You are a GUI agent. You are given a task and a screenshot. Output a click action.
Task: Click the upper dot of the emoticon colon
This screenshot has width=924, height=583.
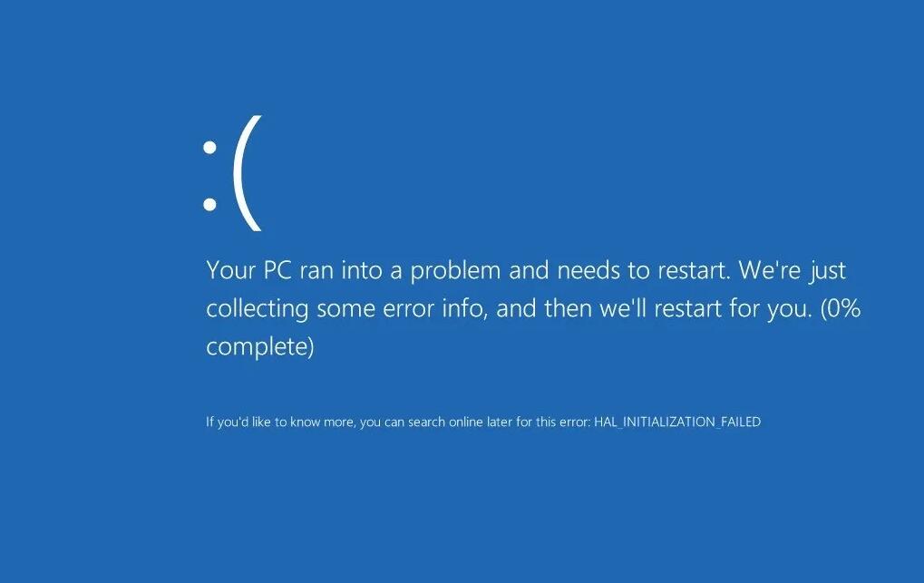coord(209,148)
